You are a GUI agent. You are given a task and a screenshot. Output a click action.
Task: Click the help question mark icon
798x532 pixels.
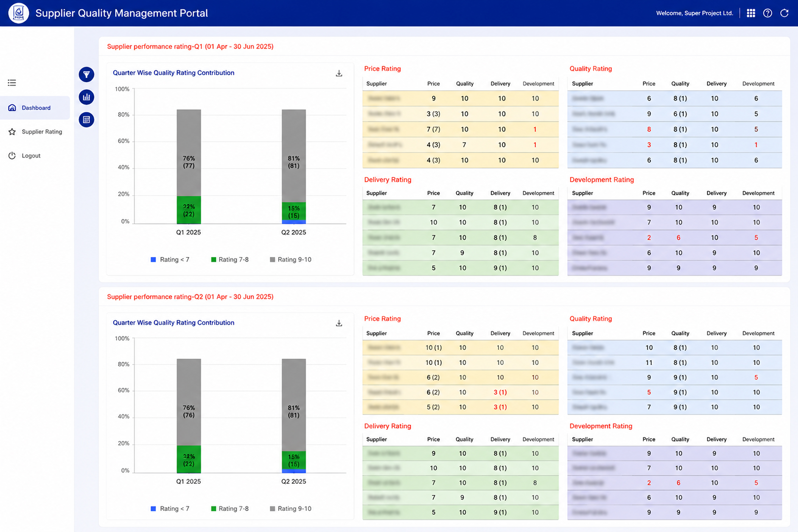767,13
